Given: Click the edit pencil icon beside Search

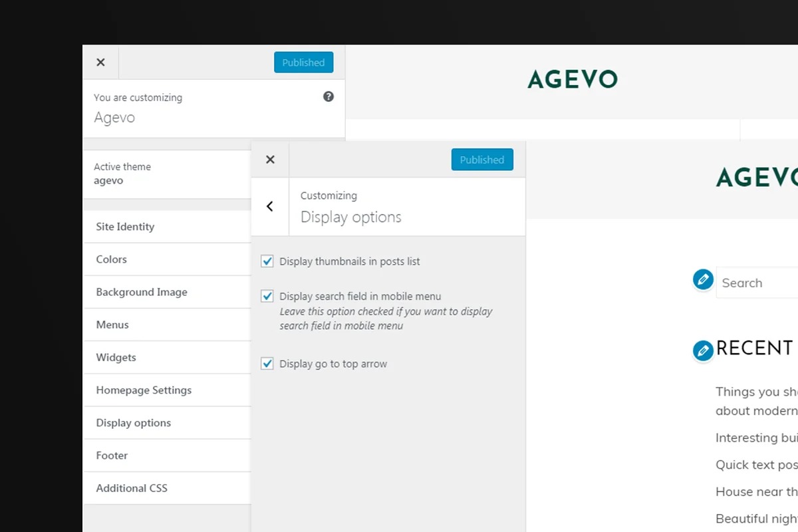Looking at the screenshot, I should point(703,280).
